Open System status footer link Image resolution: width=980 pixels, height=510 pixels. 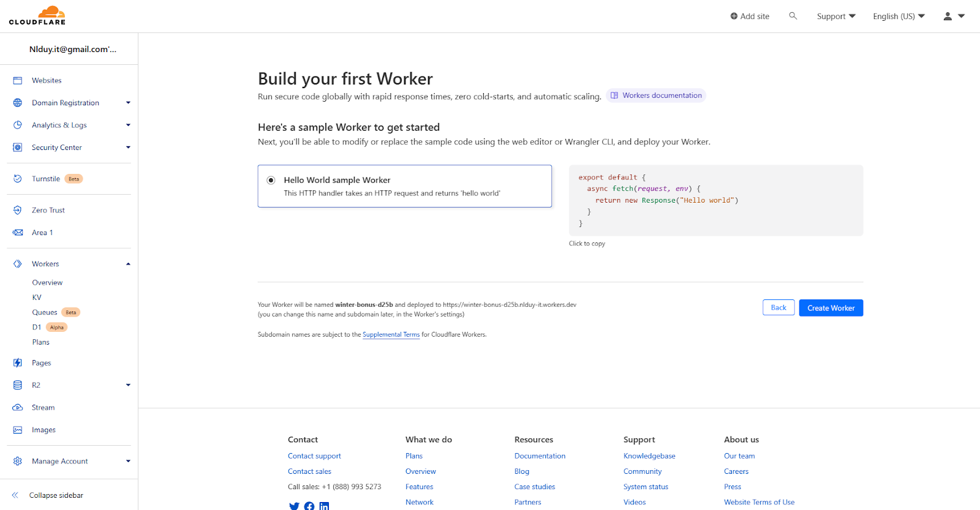click(x=646, y=487)
